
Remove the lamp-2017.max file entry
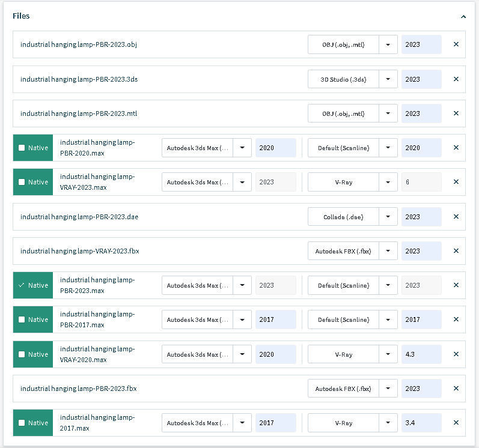tap(456, 423)
